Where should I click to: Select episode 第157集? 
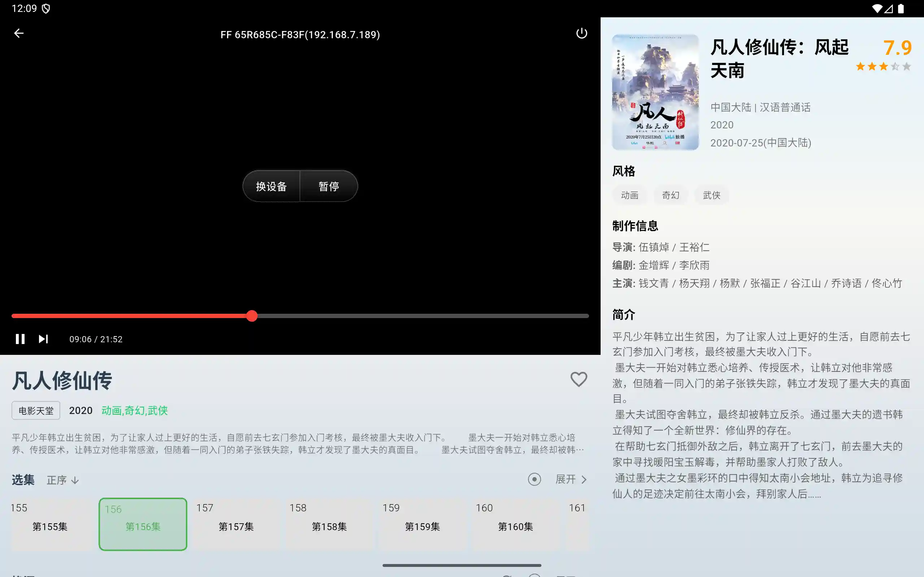point(236,524)
